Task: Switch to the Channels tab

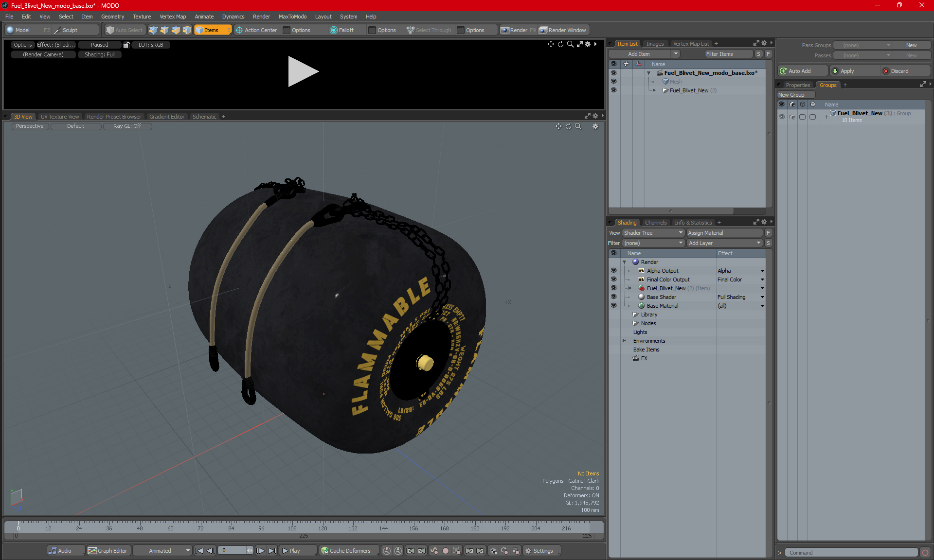Action: click(x=655, y=223)
